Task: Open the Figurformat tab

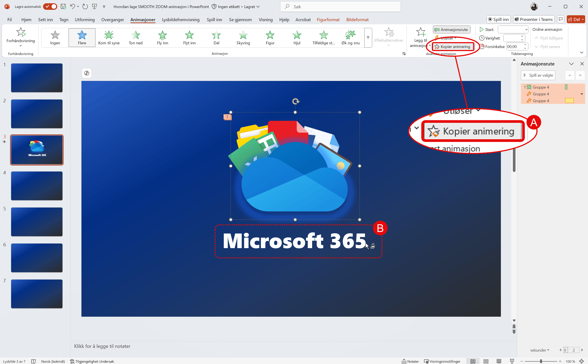Action: click(x=328, y=20)
